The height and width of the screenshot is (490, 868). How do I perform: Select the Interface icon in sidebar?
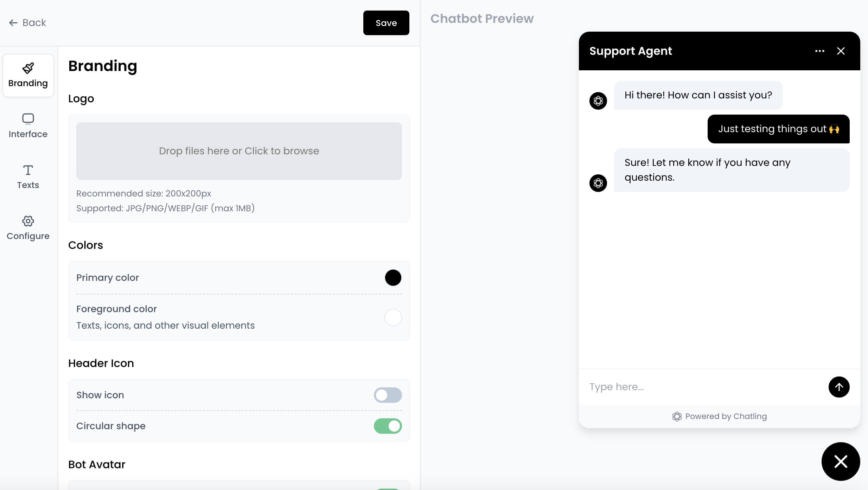(28, 119)
